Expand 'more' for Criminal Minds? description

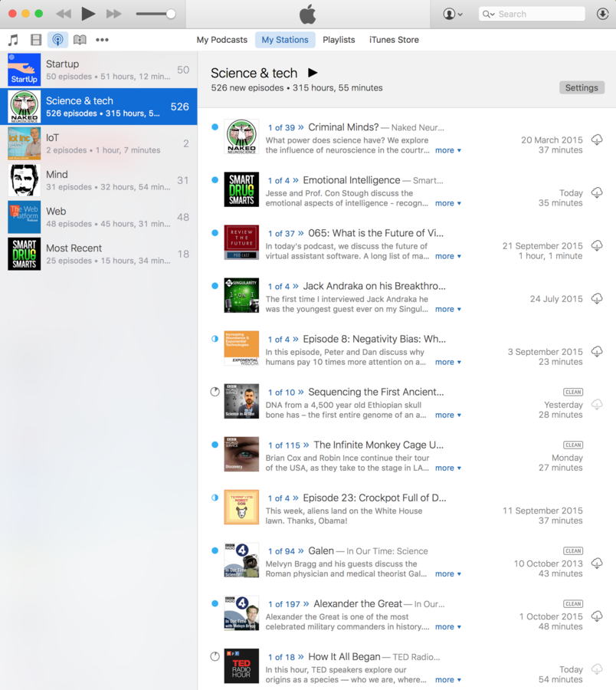(448, 150)
